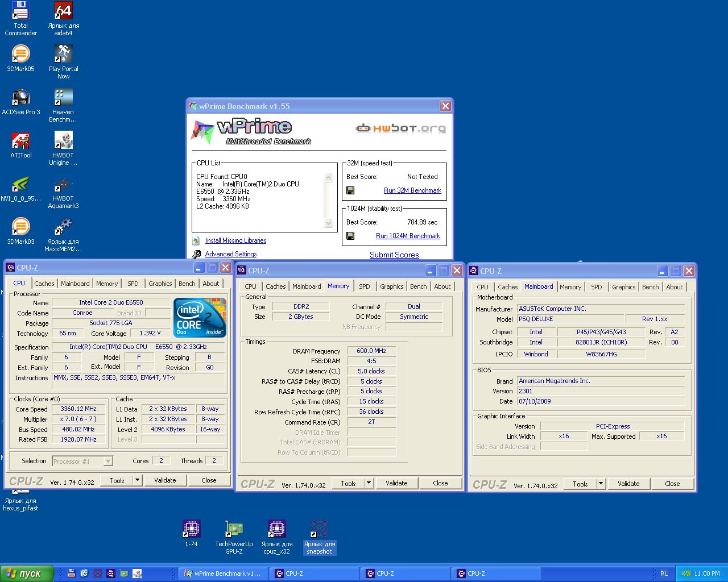Viewport: 728px width, 582px height.
Task: Click the DRAM Frequency 600.0 MHz value
Action: [x=371, y=351]
